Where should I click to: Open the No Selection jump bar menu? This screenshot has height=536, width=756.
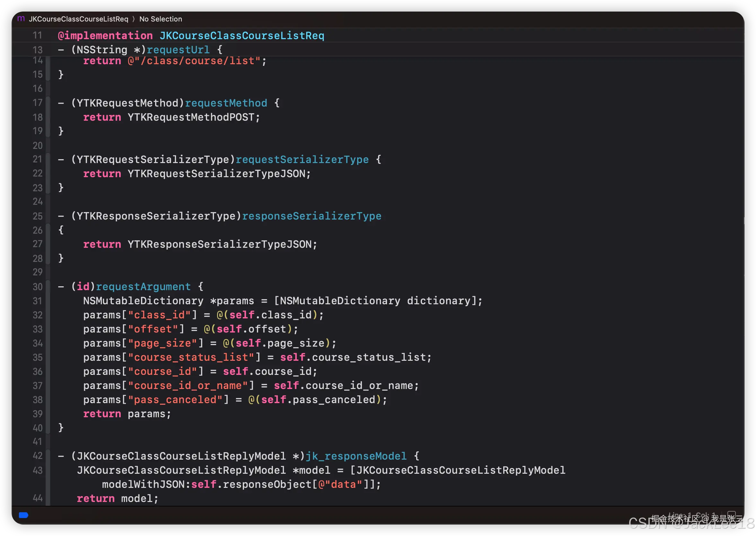[161, 19]
